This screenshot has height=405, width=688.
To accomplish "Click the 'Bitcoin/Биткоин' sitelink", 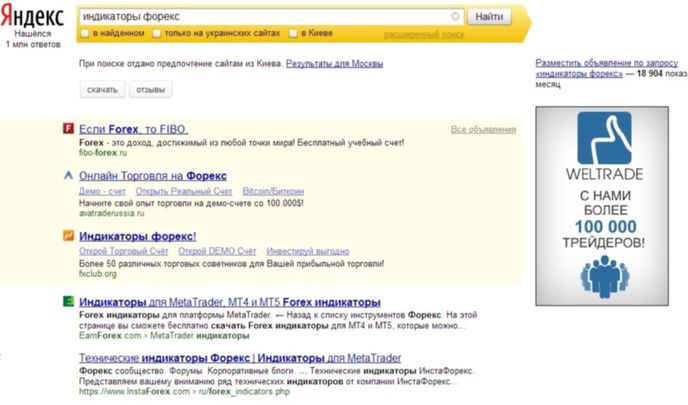I will coord(273,191).
